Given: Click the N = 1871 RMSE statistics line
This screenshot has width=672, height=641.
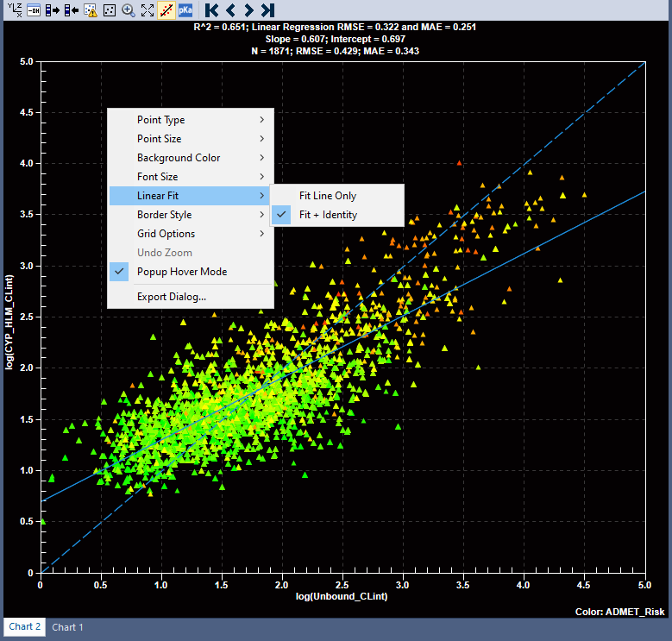Looking at the screenshot, I should click(336, 51).
